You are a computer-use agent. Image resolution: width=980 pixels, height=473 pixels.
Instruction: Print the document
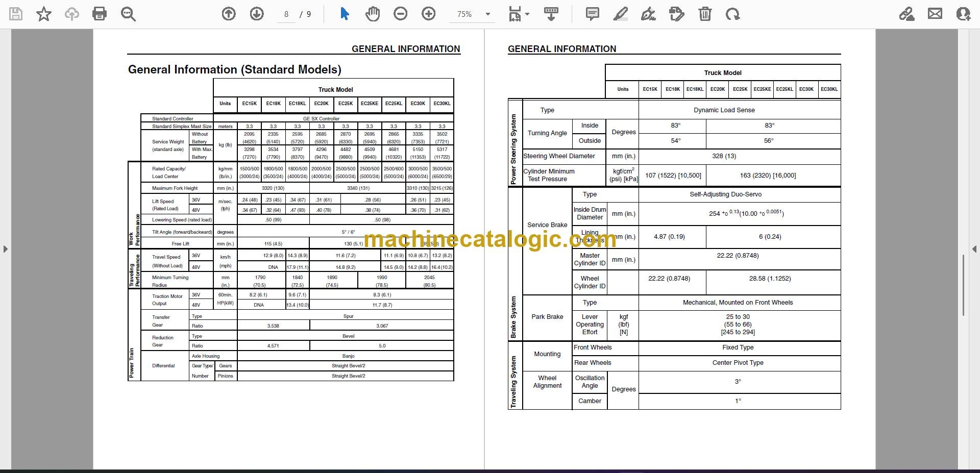pyautogui.click(x=100, y=14)
